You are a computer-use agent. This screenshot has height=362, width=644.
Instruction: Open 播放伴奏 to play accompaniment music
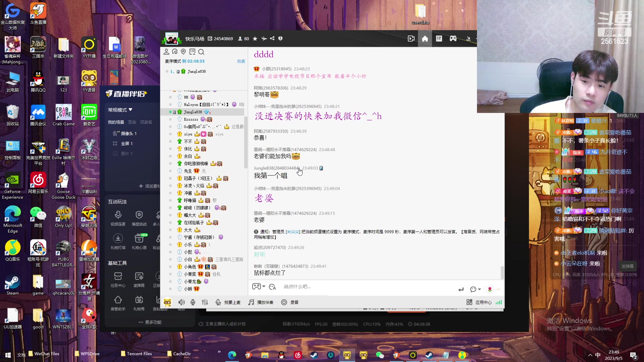coord(261,302)
